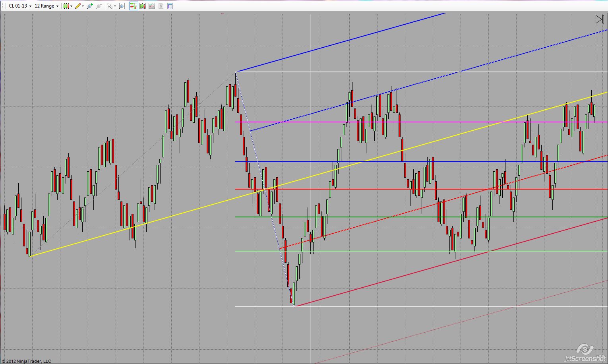Viewport: 608px width, 364px height.
Task: Open the indicators line chart icon
Action: pos(152,6)
